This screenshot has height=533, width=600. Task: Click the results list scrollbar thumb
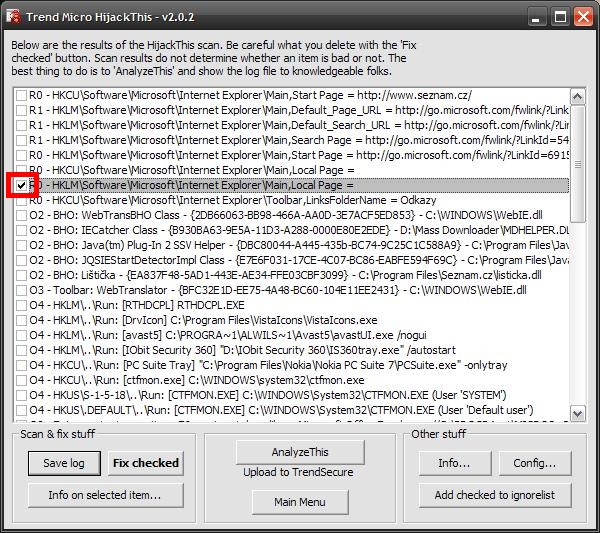pyautogui.click(x=577, y=164)
